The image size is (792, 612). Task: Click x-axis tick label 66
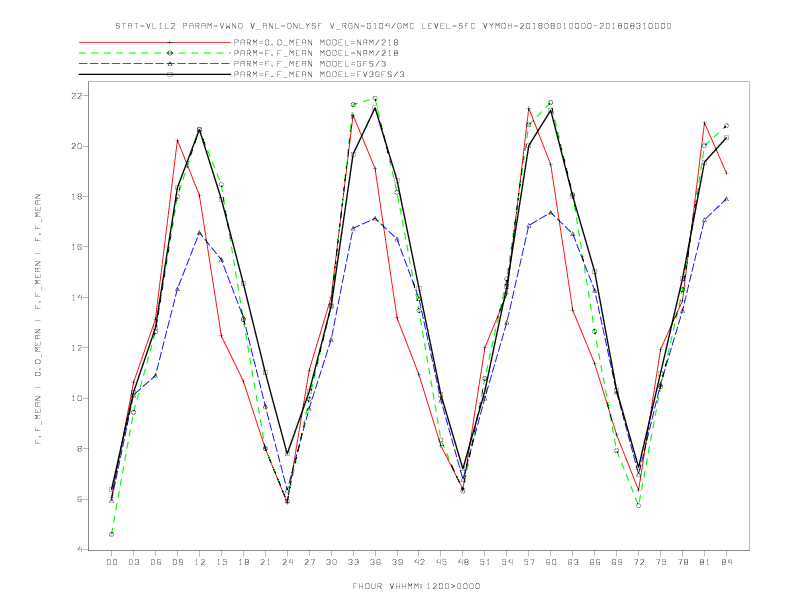595,562
